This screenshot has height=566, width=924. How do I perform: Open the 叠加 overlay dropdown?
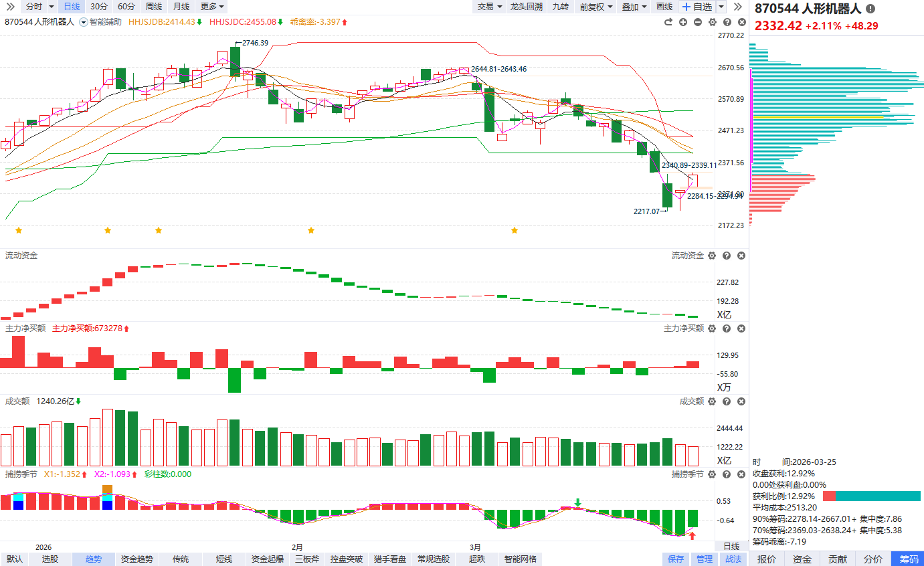pyautogui.click(x=634, y=7)
